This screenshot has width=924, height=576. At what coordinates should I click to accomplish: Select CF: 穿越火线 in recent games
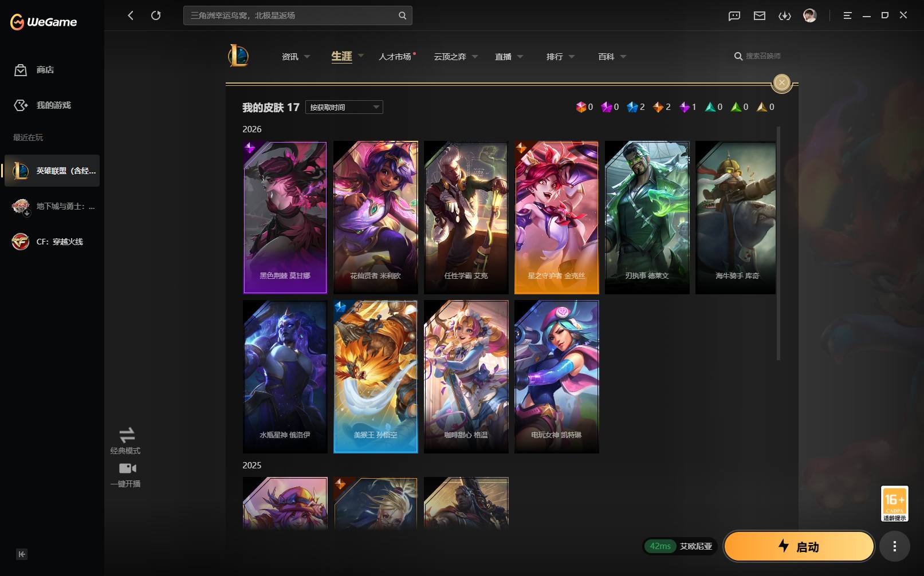tap(52, 242)
